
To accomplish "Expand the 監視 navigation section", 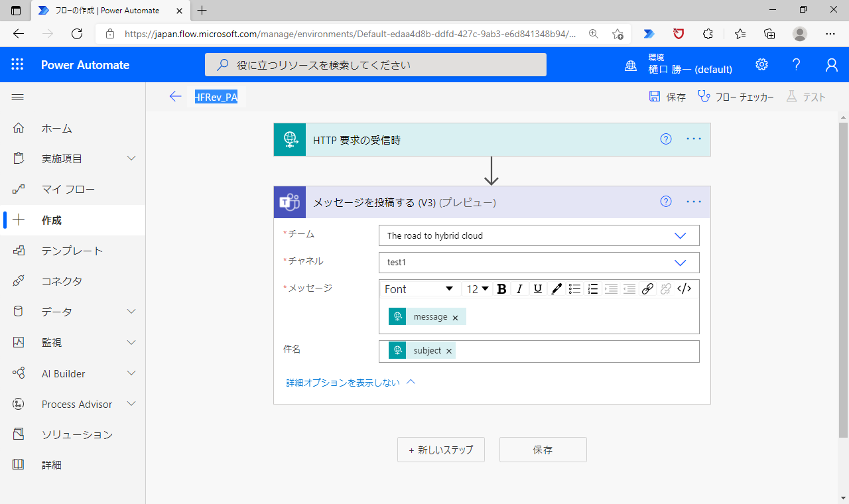I will [131, 342].
